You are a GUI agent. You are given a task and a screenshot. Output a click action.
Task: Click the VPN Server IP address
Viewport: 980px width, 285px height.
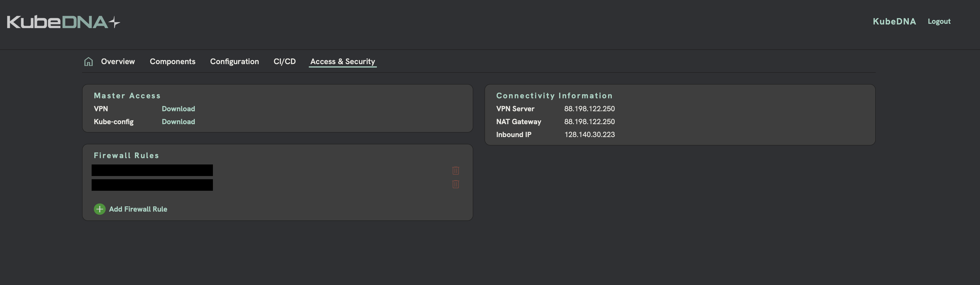[589, 109]
